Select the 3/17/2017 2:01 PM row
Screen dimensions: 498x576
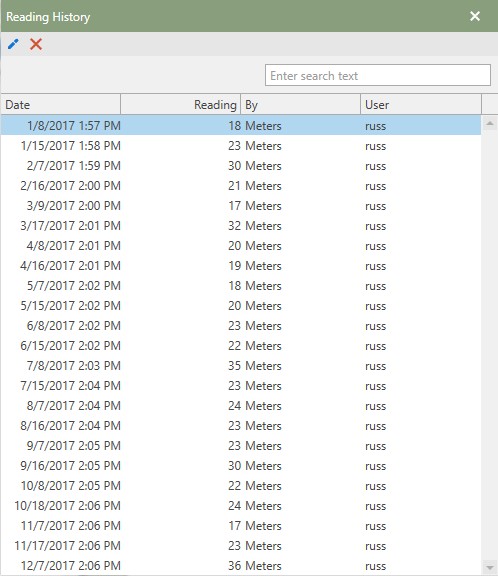point(241,226)
